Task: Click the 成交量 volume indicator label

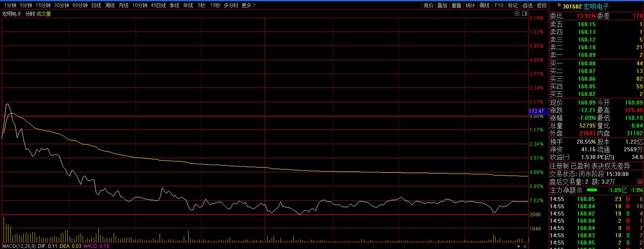Action: 44,14
